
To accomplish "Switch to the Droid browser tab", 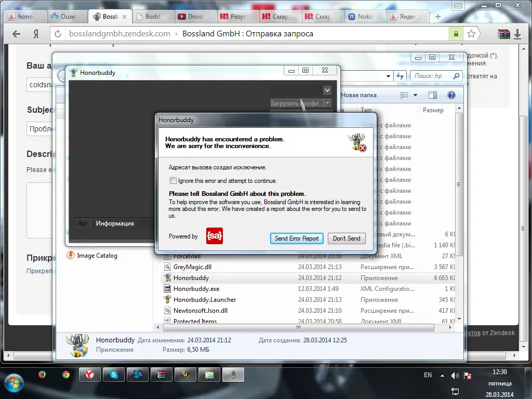I will 191,17.
